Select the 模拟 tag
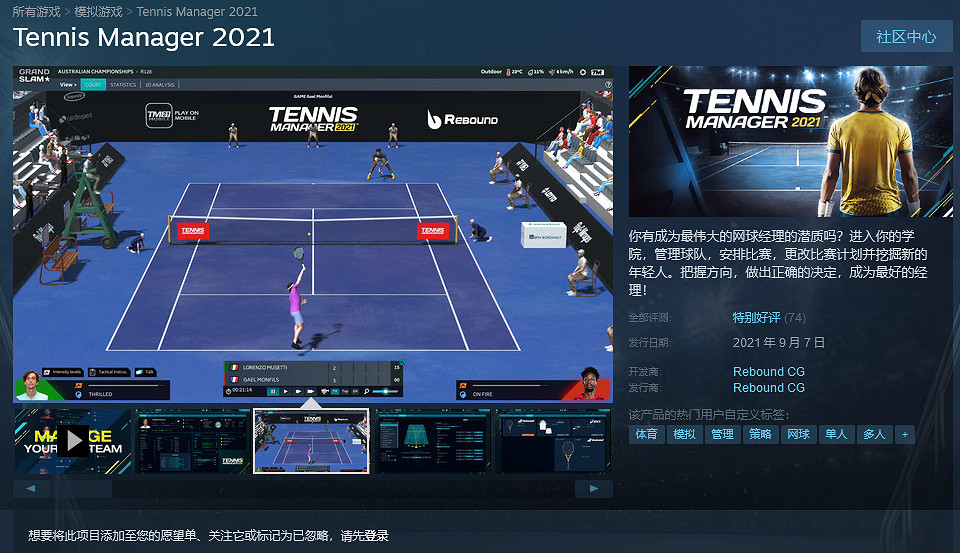The width and height of the screenshot is (960, 553). (x=684, y=434)
